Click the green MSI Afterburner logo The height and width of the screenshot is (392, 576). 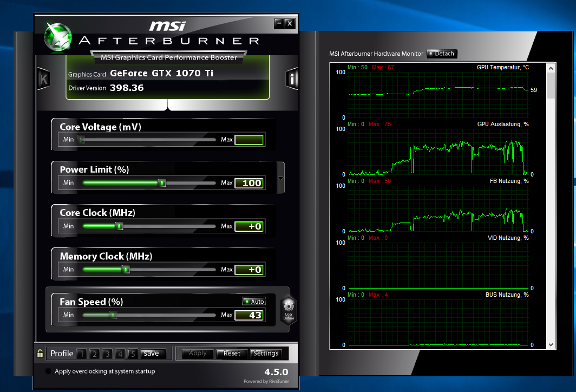[58, 37]
